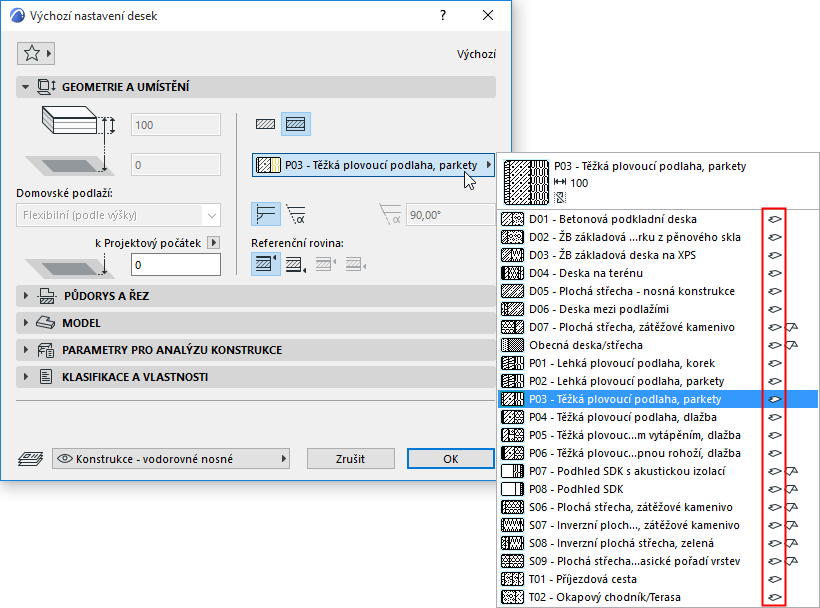Expand the Klasifikace a vlastnosti panel

point(25,377)
